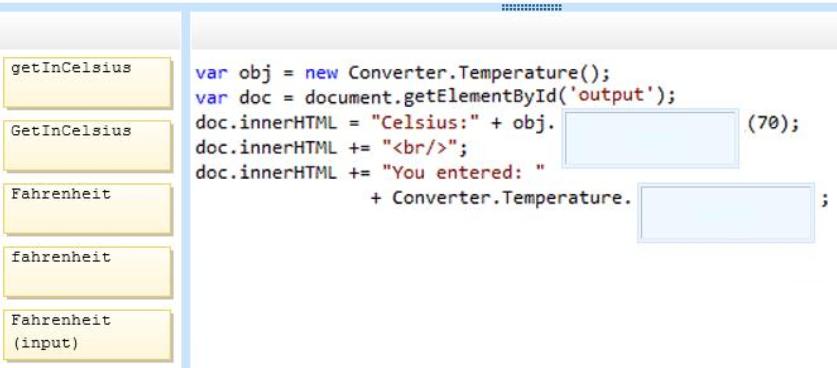Select the capitalized GetInCelsius answer tile
The image size is (837, 368).
(88, 146)
